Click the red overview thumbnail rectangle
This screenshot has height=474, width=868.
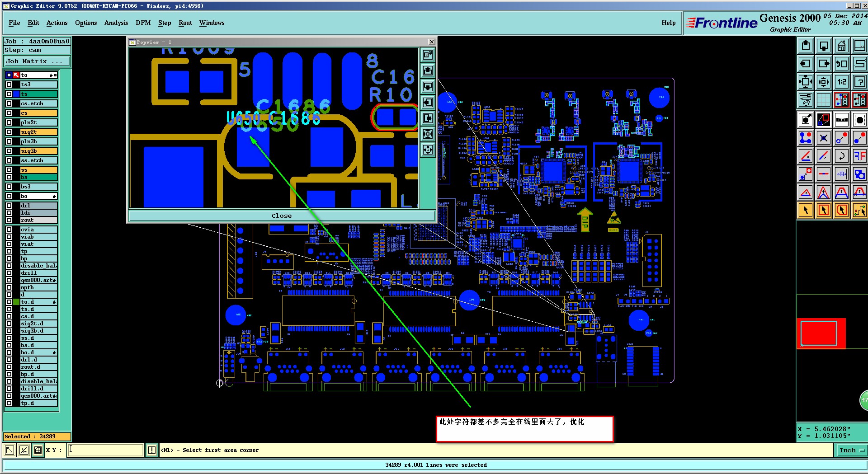[821, 333]
